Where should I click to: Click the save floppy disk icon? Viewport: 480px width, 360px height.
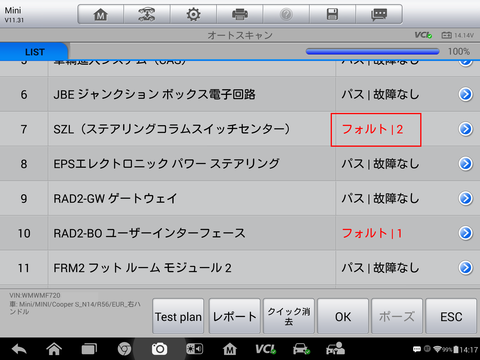tap(332, 14)
